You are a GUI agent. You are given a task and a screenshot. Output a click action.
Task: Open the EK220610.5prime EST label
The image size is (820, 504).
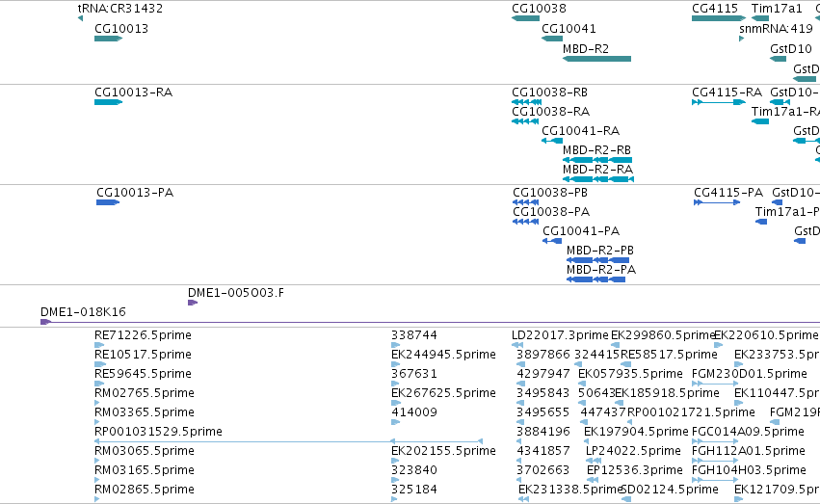(x=766, y=335)
